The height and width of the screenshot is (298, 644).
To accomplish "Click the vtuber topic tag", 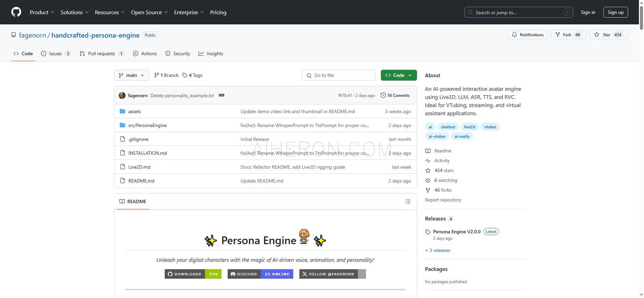I will point(490,127).
